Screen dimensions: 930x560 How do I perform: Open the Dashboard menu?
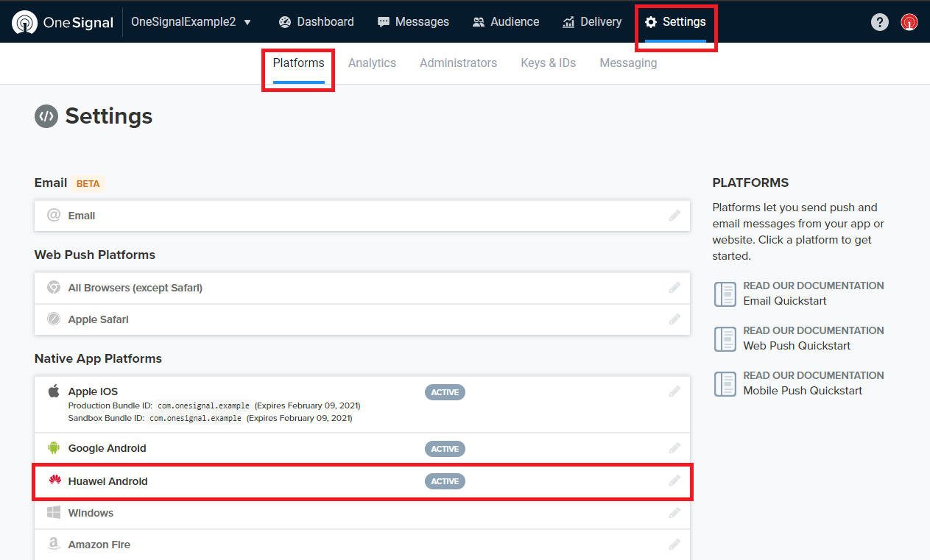click(317, 22)
